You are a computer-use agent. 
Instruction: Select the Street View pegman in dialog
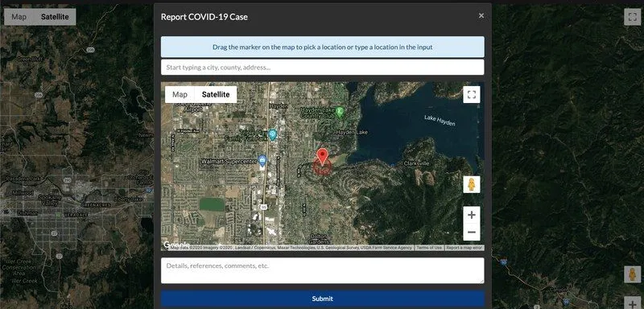coord(472,184)
